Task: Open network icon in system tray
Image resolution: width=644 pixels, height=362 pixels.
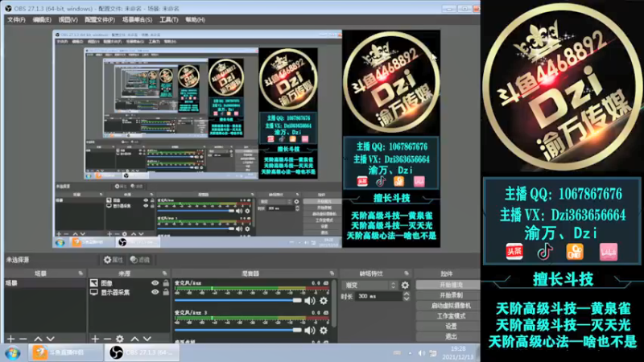Action: click(433, 353)
